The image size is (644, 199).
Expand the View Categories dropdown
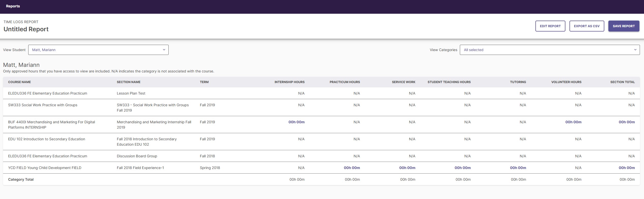pos(549,50)
